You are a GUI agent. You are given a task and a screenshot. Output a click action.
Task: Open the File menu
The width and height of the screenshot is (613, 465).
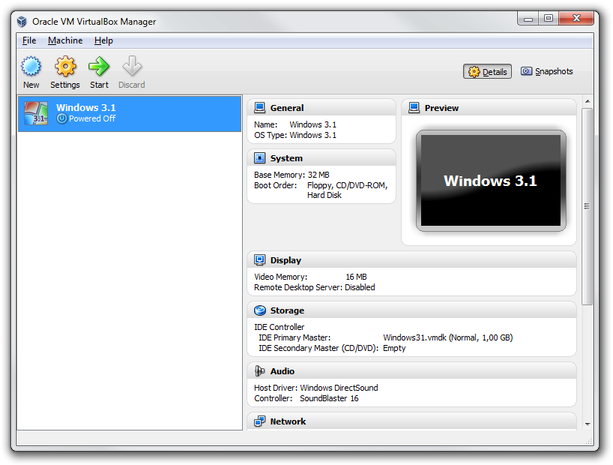coord(29,41)
